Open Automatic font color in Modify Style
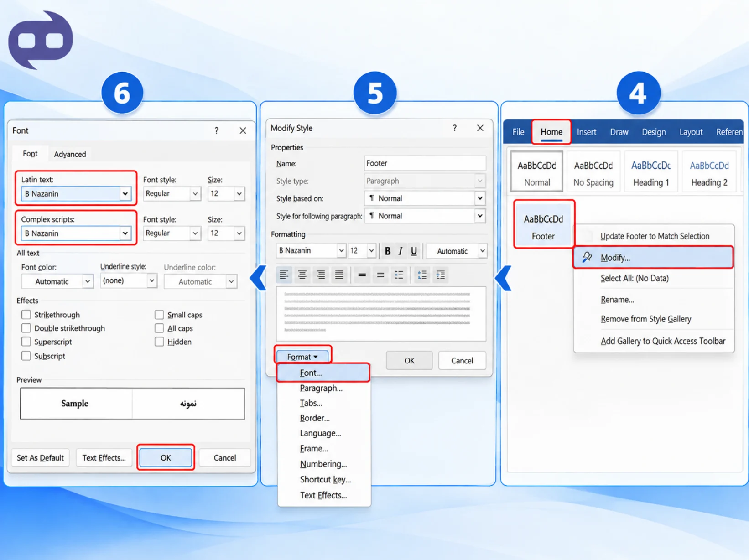Image resolution: width=749 pixels, height=560 pixels. coord(457,251)
